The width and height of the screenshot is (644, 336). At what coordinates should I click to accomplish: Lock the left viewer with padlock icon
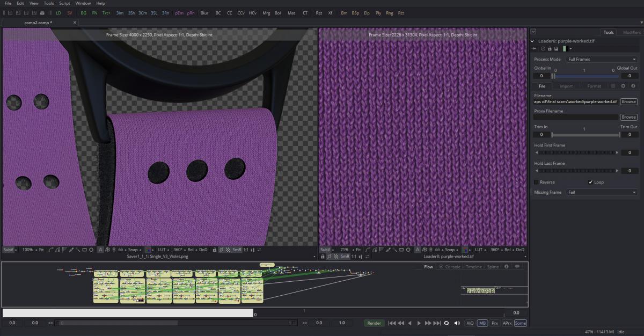(x=215, y=250)
